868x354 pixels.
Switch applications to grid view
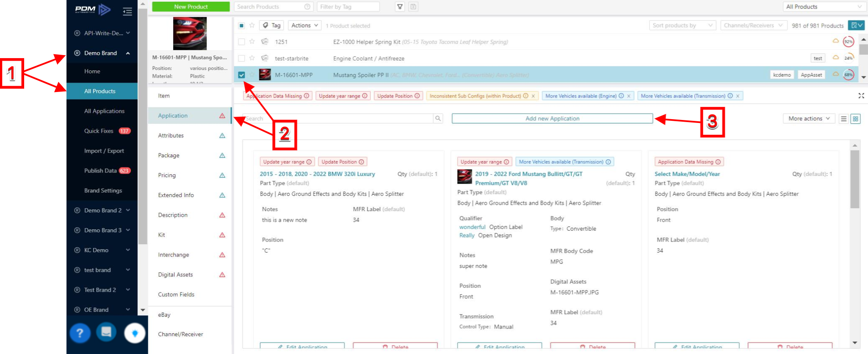tap(855, 119)
